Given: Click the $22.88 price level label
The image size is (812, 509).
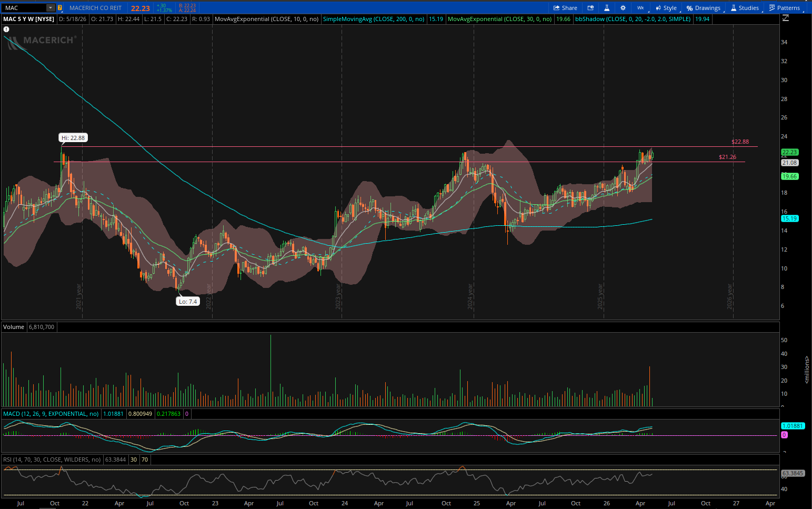Looking at the screenshot, I should point(740,142).
